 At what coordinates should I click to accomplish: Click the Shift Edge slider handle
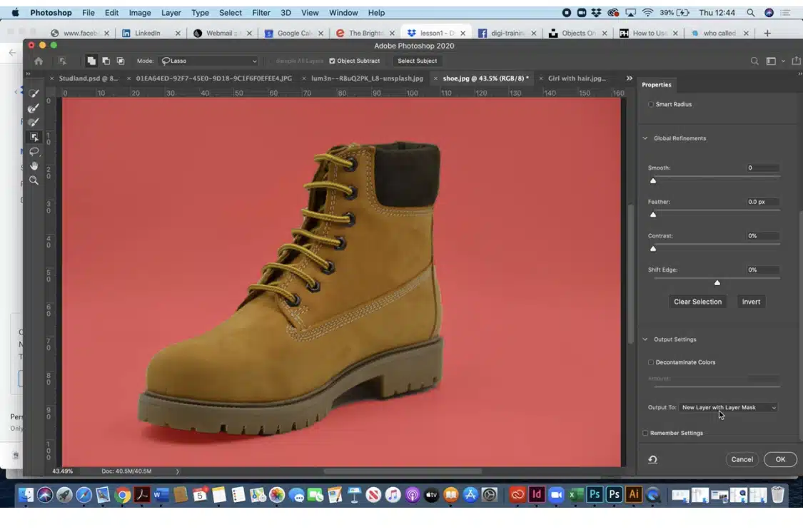[717, 282]
